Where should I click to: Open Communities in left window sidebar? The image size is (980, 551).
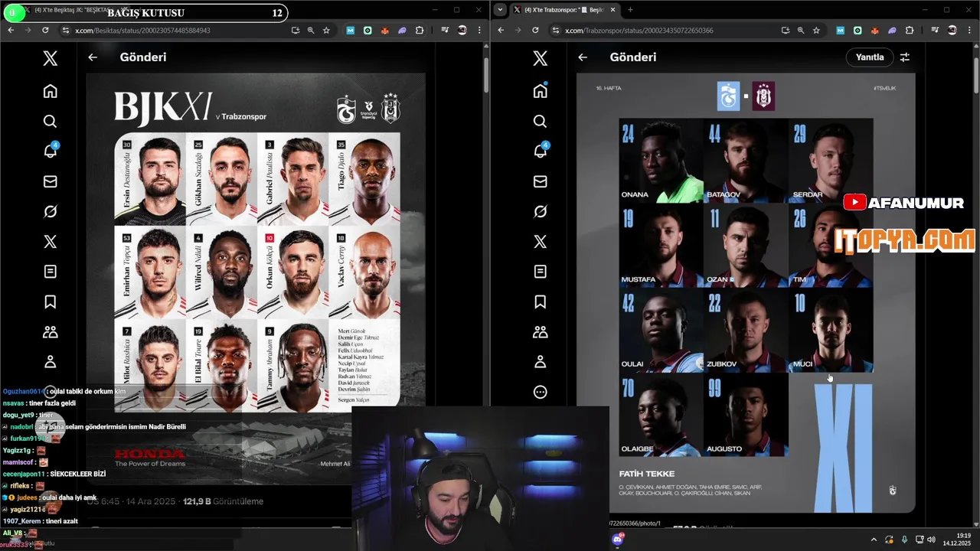click(50, 332)
